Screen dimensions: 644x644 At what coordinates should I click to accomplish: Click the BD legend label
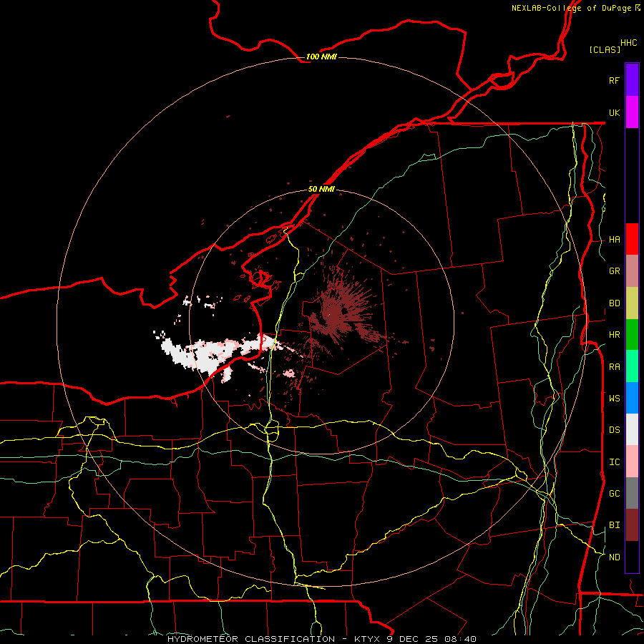pyautogui.click(x=615, y=303)
